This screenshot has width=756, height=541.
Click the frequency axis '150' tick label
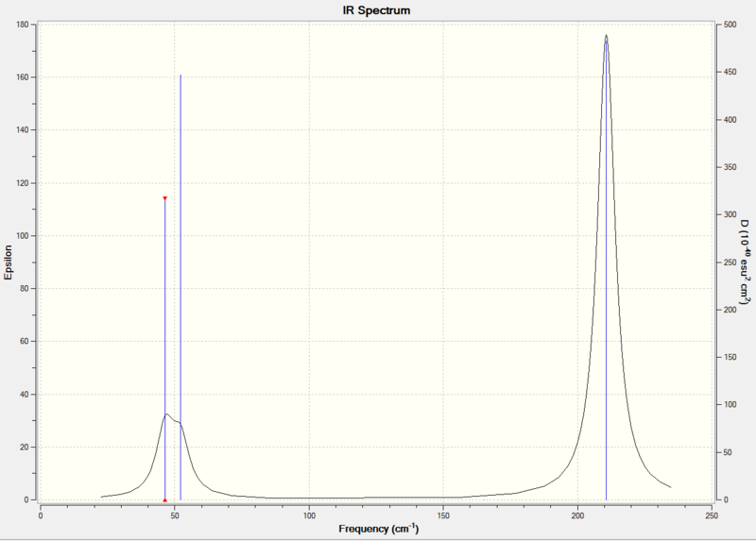(443, 516)
